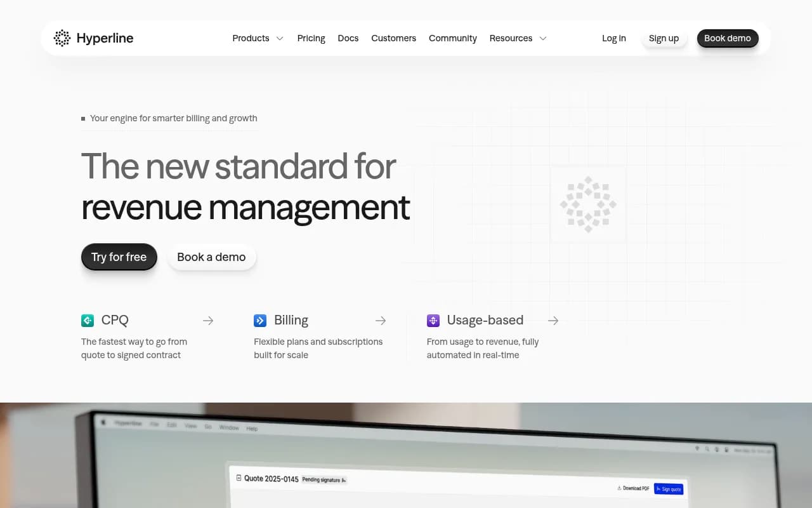Image resolution: width=812 pixels, height=508 pixels.
Task: Click the Log in link
Action: (x=614, y=38)
